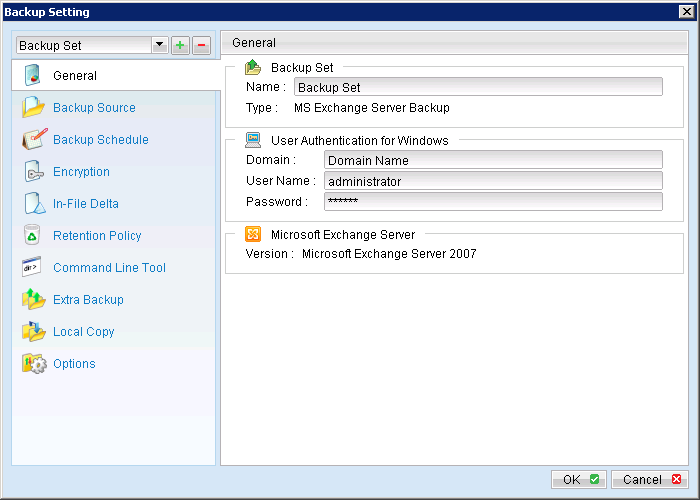Open the Retention Policy recycle bin icon
Screen dimensions: 700x500
pos(34,236)
